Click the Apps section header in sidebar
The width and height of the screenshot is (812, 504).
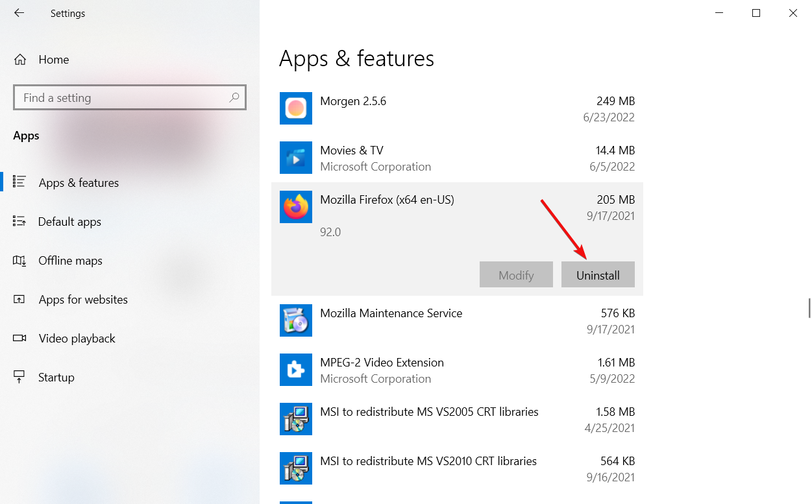[26, 136]
